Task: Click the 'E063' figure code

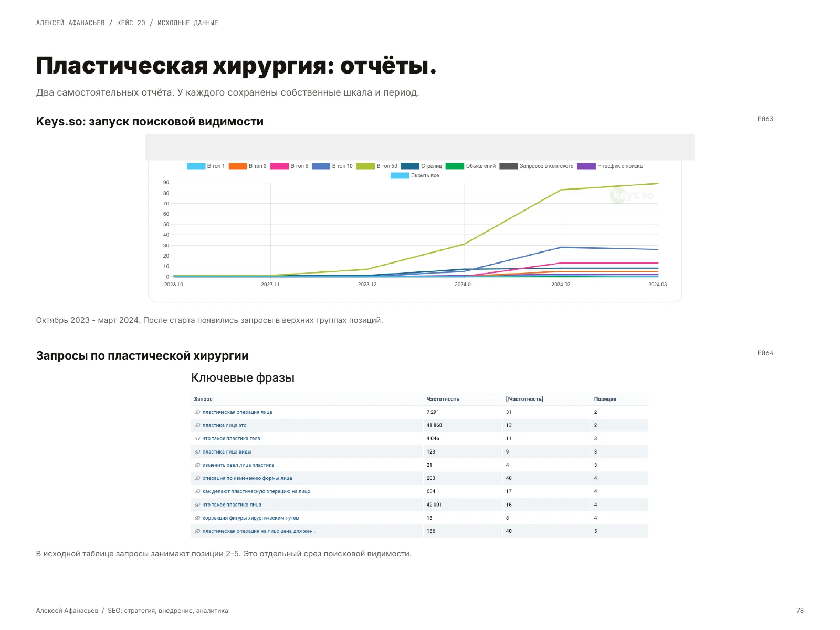Action: point(765,119)
